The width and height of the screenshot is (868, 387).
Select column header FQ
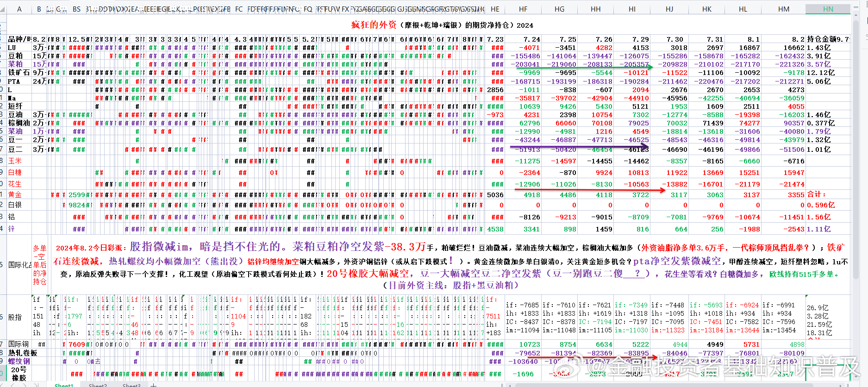(x=308, y=9)
